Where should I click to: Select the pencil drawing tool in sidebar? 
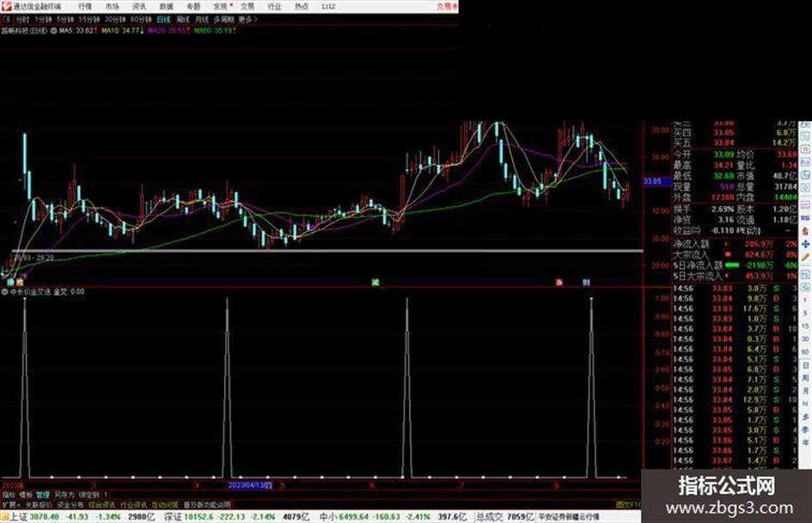(805, 257)
